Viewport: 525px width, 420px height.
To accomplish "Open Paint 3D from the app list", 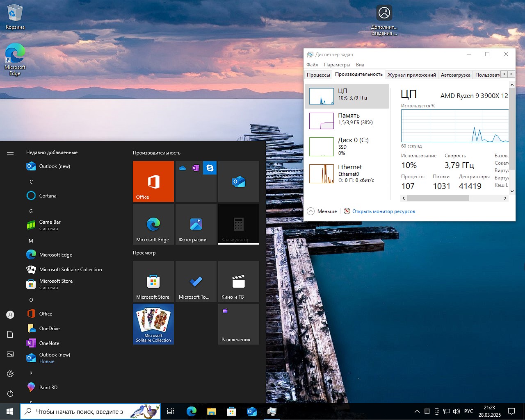I will pyautogui.click(x=48, y=387).
